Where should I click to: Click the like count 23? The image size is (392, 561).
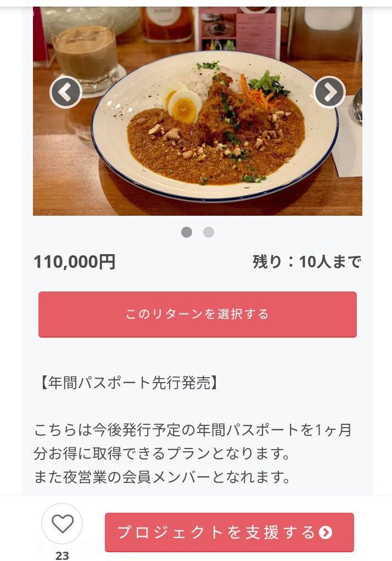tap(62, 556)
